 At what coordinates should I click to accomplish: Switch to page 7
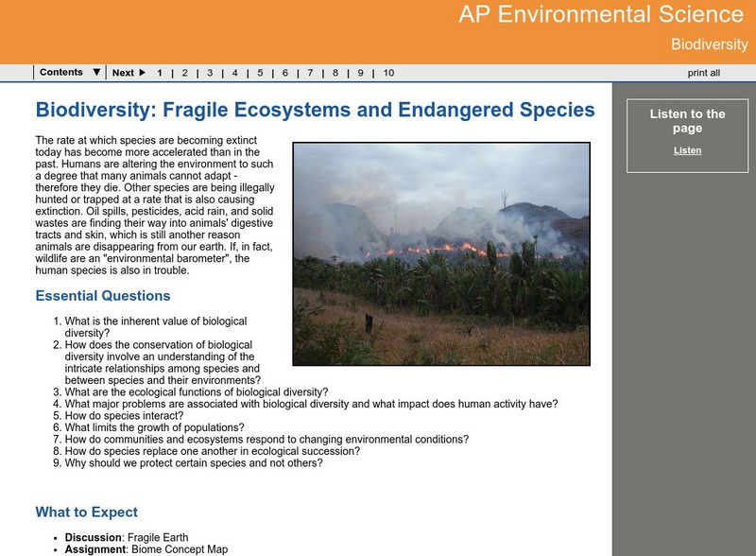pos(311,73)
